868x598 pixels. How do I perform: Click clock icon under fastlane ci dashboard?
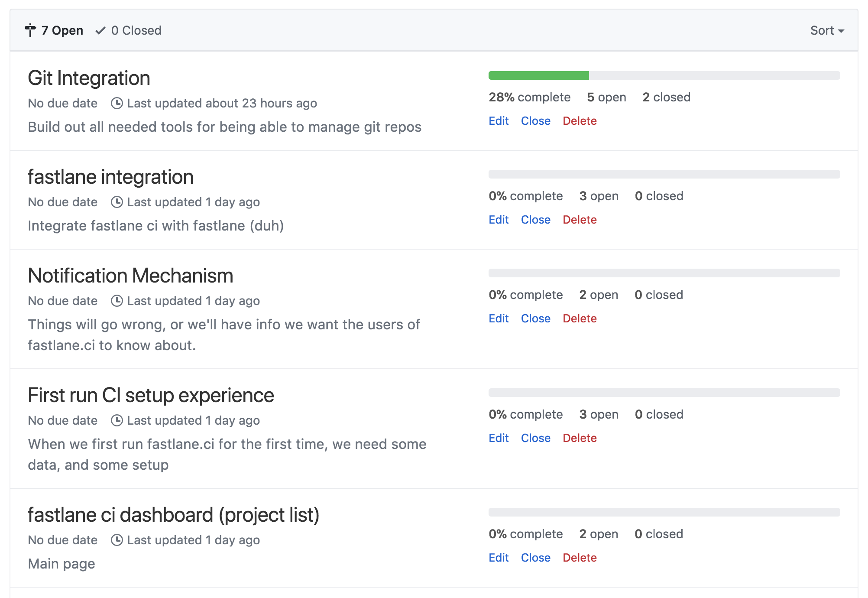coord(117,540)
